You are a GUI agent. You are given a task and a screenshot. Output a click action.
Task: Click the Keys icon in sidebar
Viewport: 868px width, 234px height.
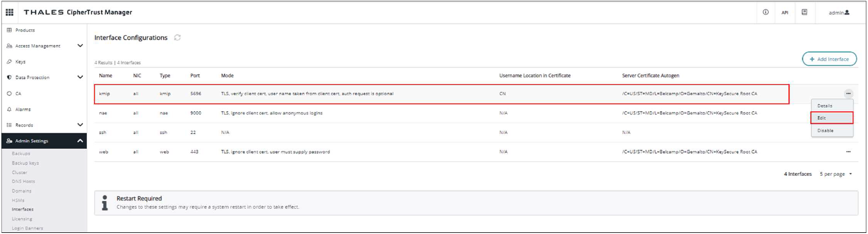(9, 62)
